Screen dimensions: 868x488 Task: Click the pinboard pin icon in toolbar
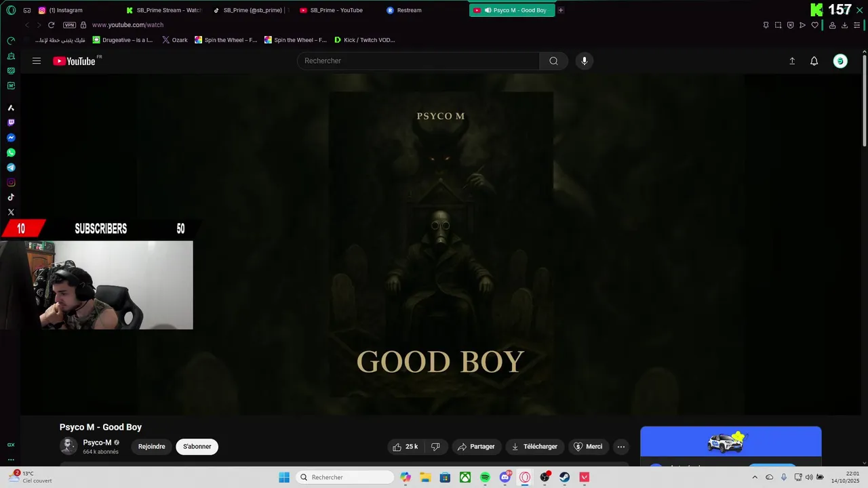tap(766, 25)
